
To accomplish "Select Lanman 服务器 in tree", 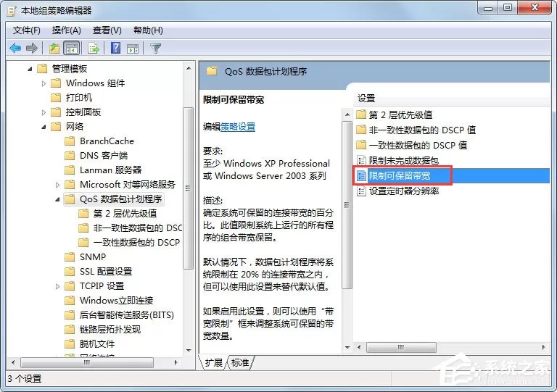I will pyautogui.click(x=110, y=170).
